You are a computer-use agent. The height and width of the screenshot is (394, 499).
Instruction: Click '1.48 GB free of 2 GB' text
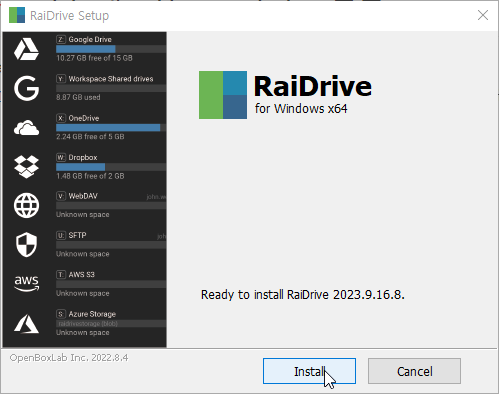(90, 176)
